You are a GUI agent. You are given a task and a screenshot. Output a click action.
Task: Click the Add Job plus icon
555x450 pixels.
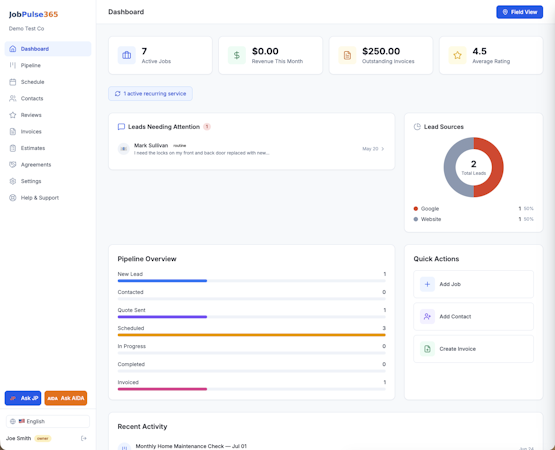coord(427,284)
